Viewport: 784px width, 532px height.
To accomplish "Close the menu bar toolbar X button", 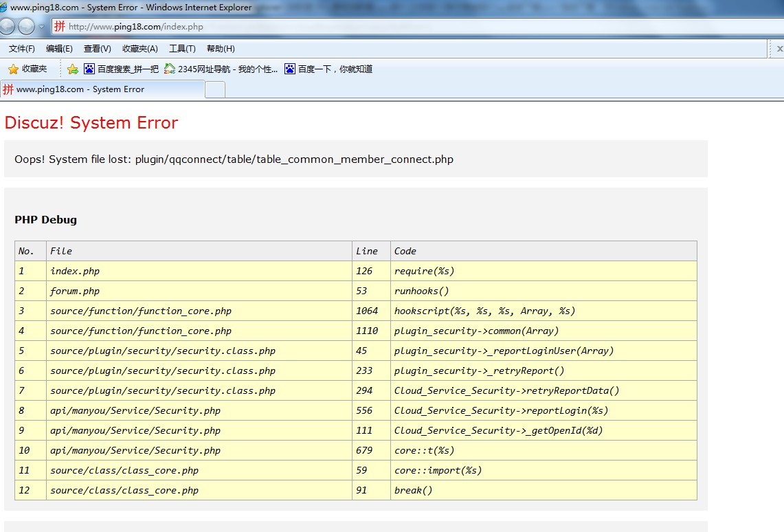I will [779, 49].
